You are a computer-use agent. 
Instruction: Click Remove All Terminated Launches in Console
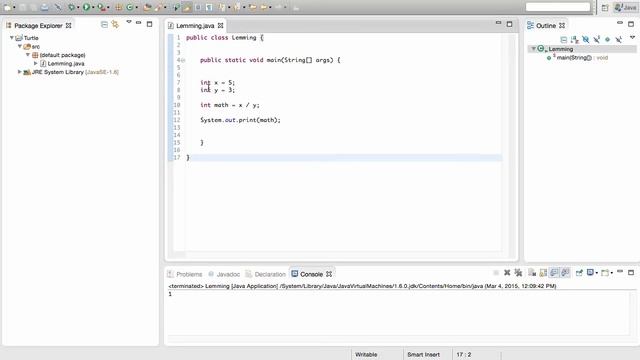point(518,273)
